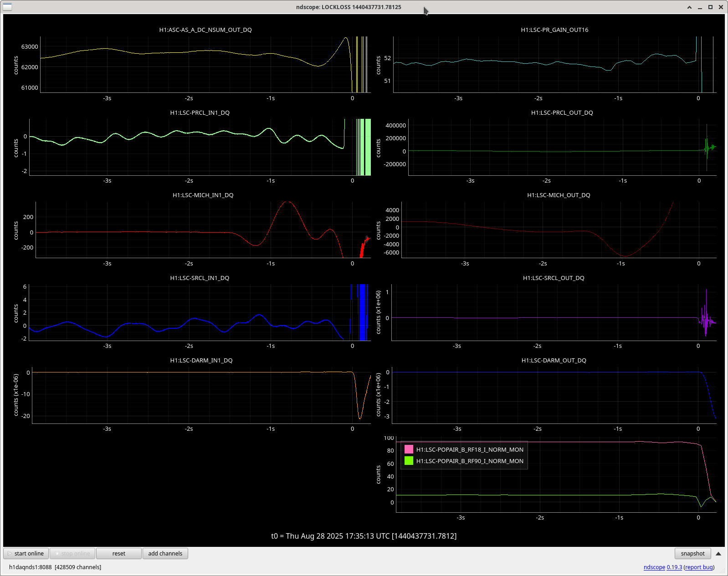Select legend label H1:LSC-POPAIR_B_RF18_I_NORM_MON

[470, 449]
